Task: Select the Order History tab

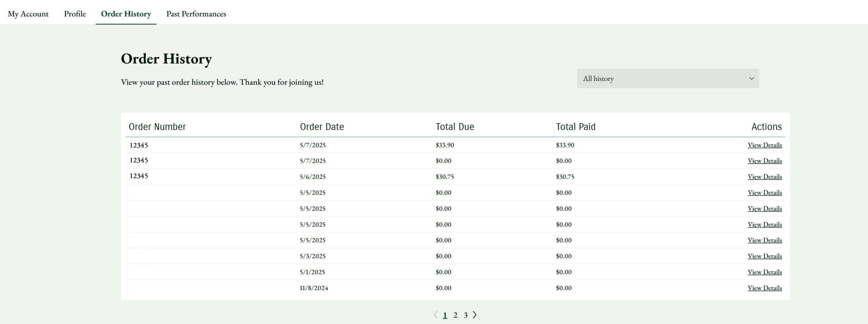Action: 126,14
